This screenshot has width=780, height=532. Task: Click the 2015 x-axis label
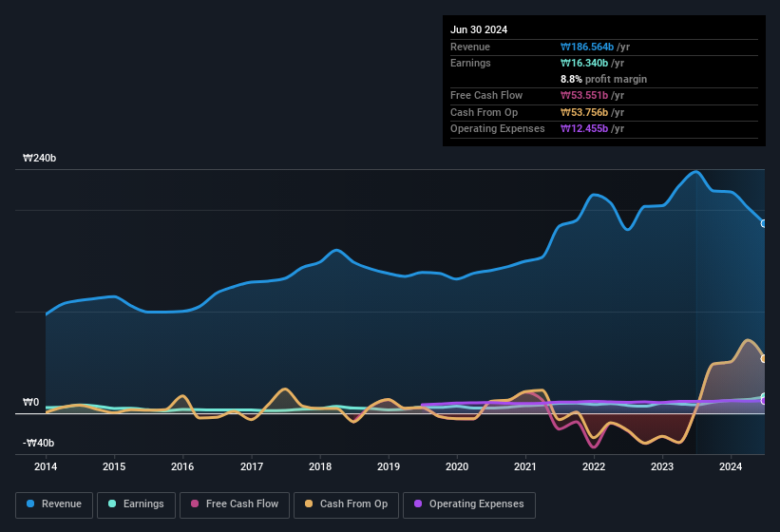114,466
